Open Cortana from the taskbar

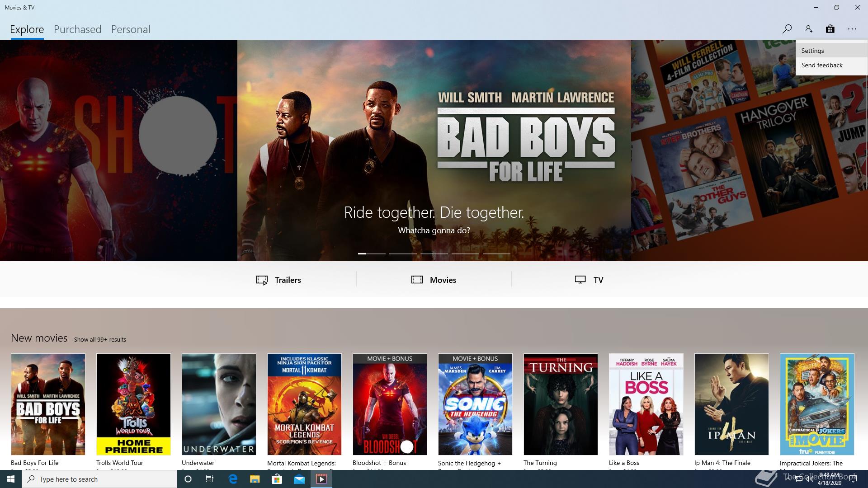(188, 479)
